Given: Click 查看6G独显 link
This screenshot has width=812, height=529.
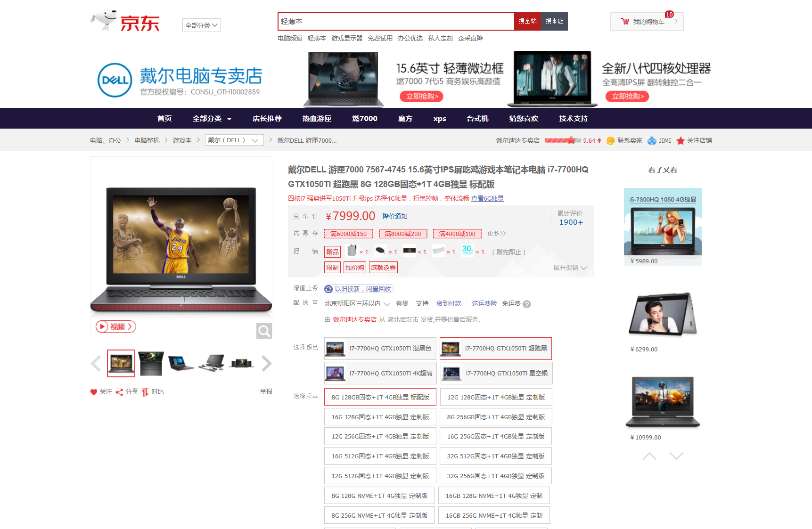Looking at the screenshot, I should (487, 199).
